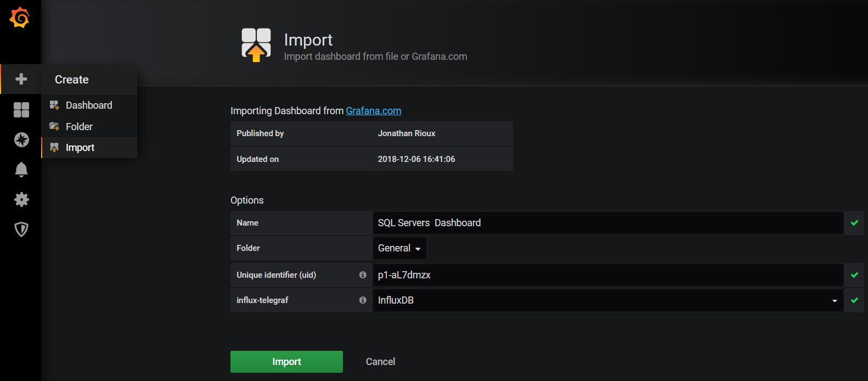Screen dimensions: 868x381
Task: Click the Import dashboard from file subtitle
Action: (375, 57)
